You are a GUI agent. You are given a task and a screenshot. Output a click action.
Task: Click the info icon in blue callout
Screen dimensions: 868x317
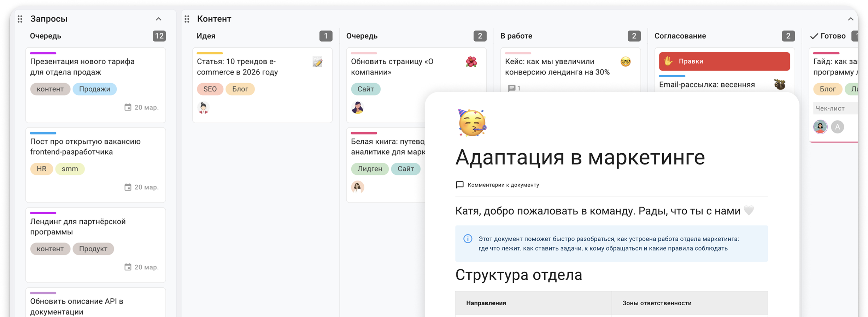(468, 239)
